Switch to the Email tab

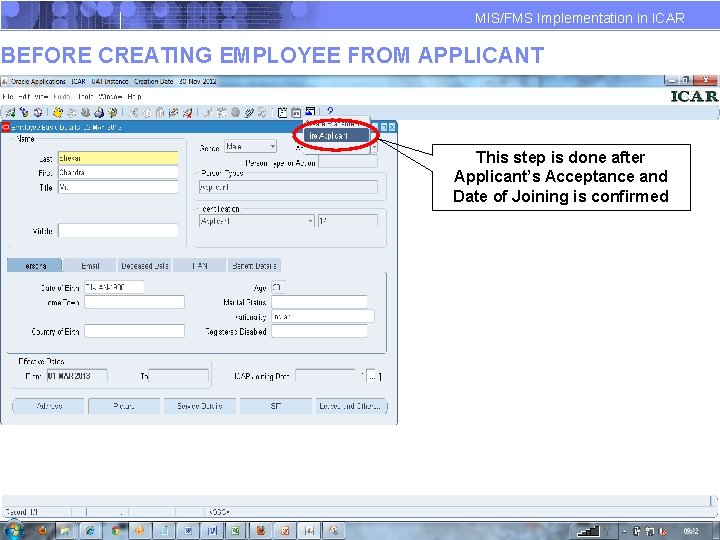coord(90,265)
